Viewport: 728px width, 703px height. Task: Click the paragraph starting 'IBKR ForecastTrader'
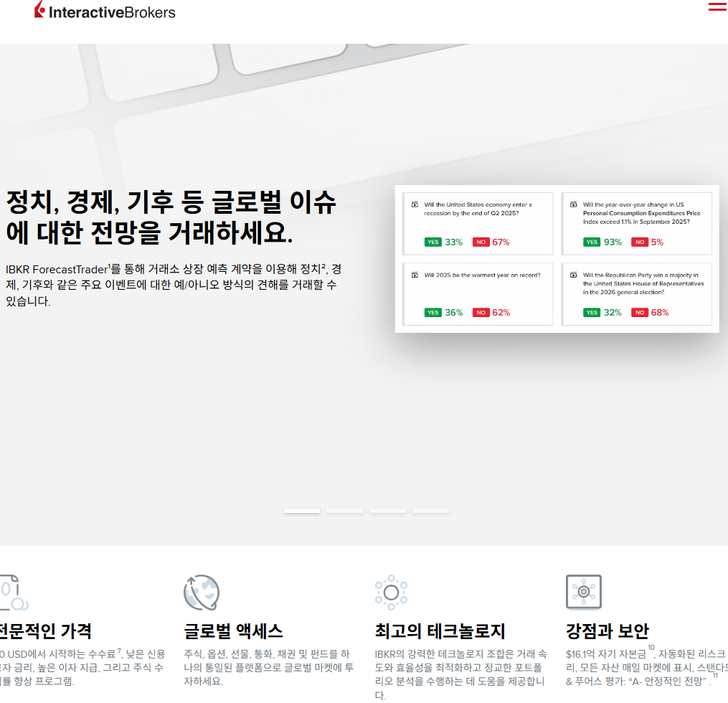(x=174, y=285)
